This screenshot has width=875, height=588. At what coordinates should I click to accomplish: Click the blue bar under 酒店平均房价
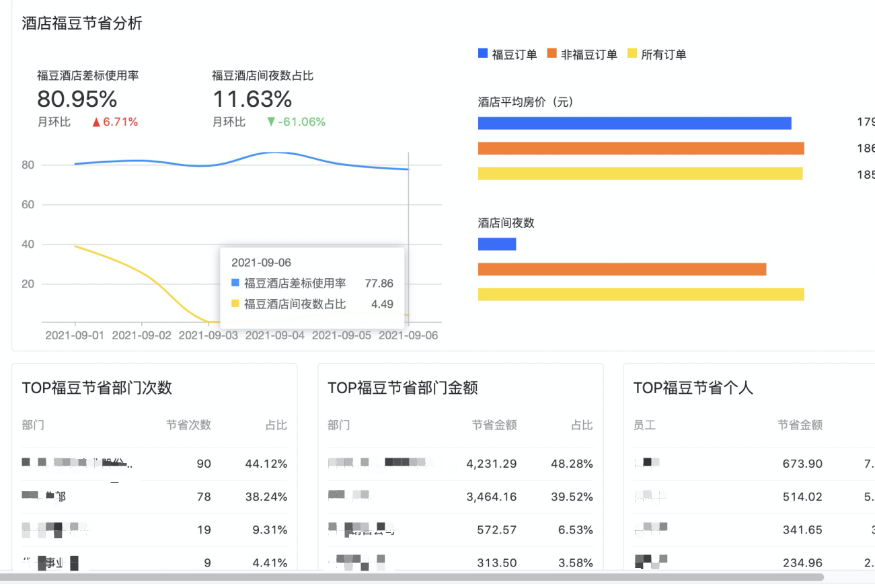(634, 123)
